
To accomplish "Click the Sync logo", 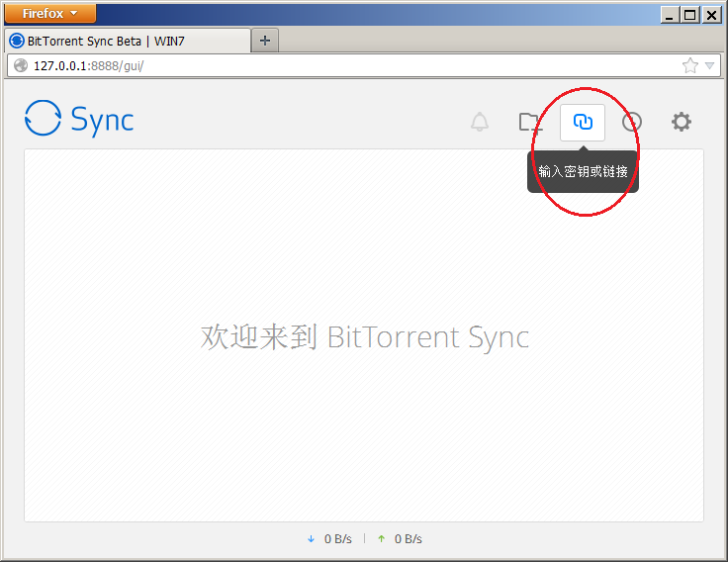I will (x=79, y=119).
